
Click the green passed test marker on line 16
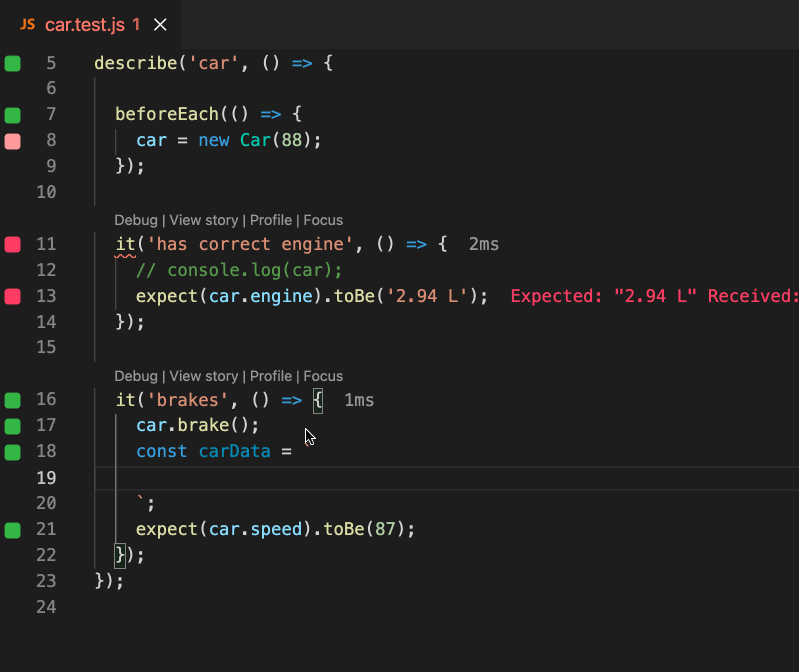pos(12,401)
